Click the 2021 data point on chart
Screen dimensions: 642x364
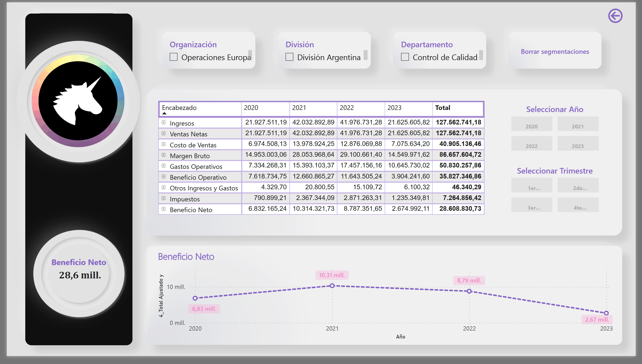[332, 286]
